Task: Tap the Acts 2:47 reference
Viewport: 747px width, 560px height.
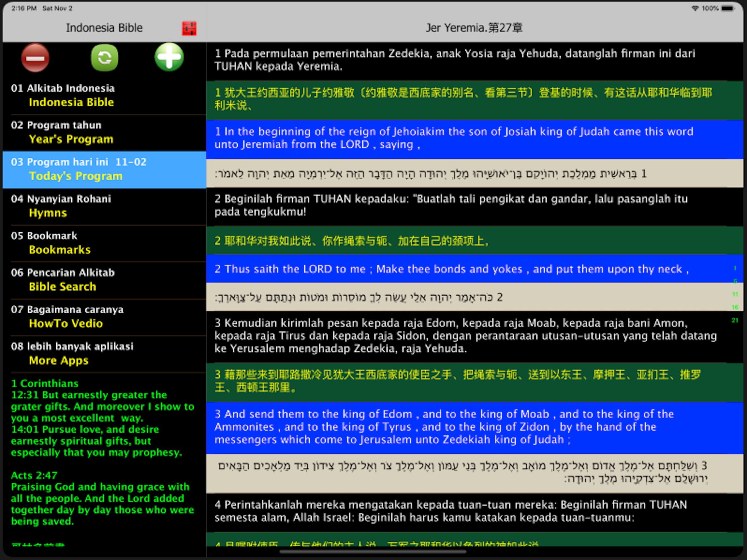Action: coord(34,475)
